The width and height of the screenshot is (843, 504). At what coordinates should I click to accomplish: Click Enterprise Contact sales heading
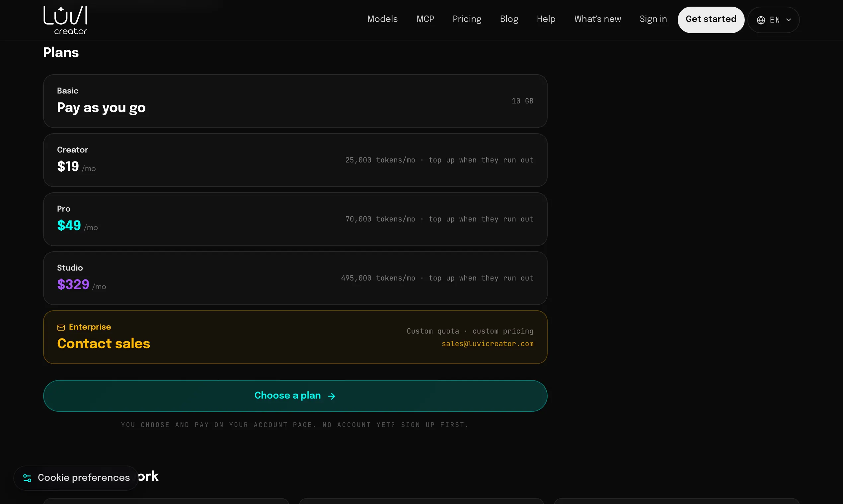[103, 344]
